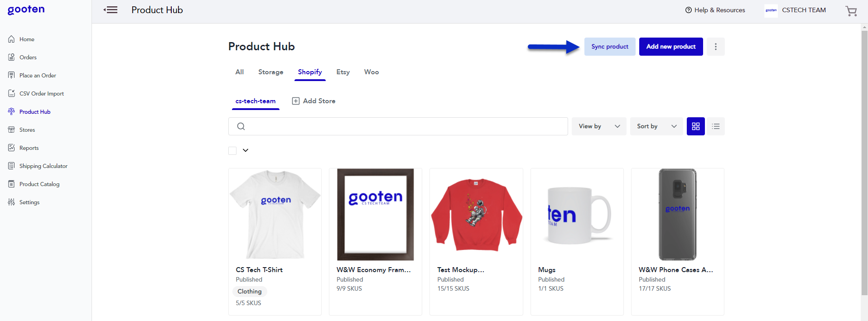This screenshot has width=868, height=321.
Task: Click the 17/17 SKUS text
Action: pos(655,288)
